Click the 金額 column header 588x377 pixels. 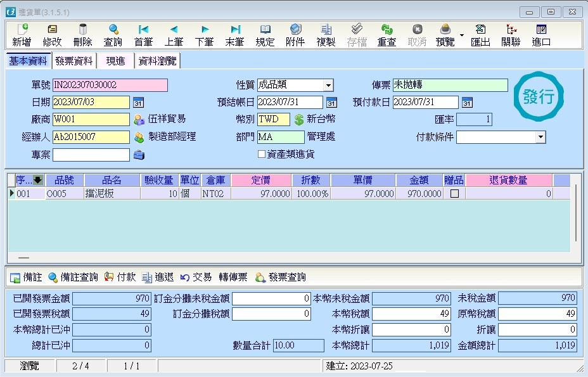(419, 180)
